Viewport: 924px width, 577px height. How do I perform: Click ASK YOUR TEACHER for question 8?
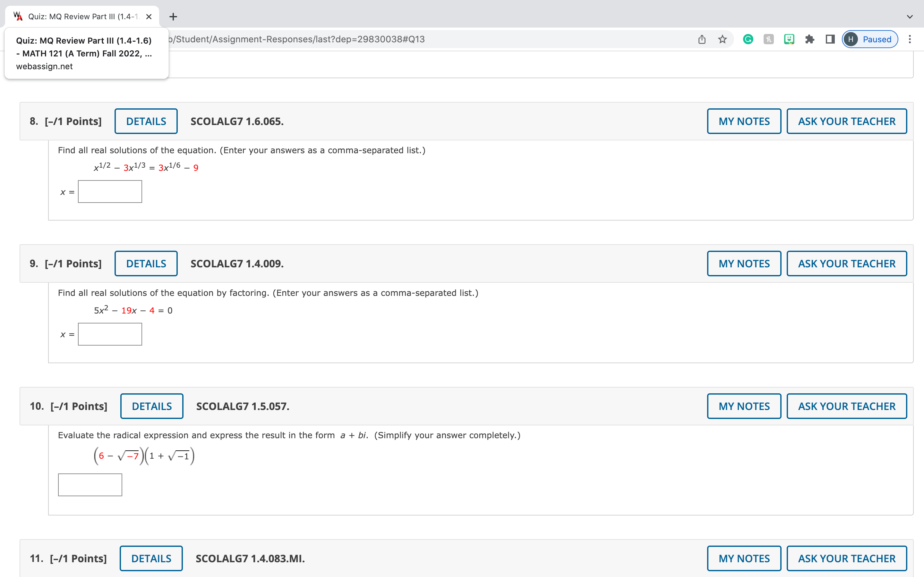(x=846, y=121)
